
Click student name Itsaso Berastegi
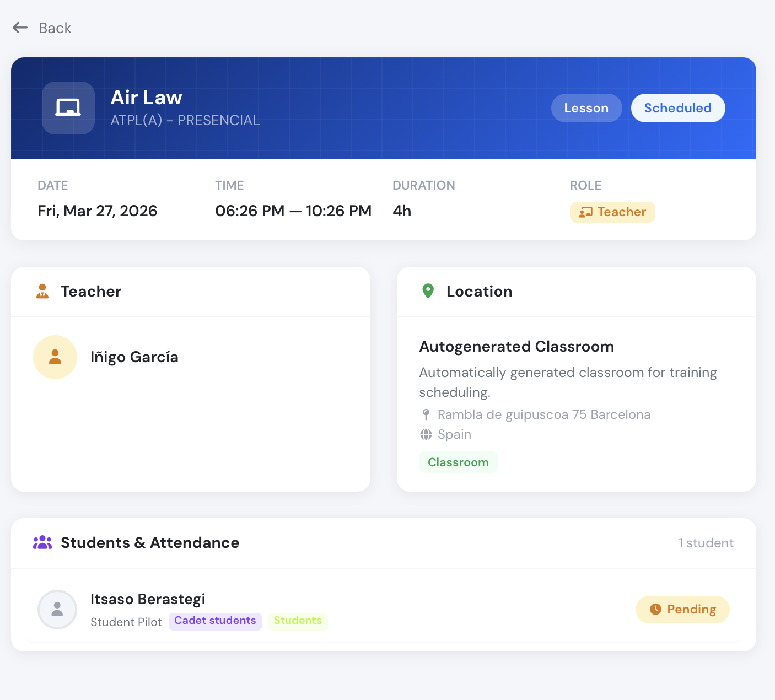148,599
